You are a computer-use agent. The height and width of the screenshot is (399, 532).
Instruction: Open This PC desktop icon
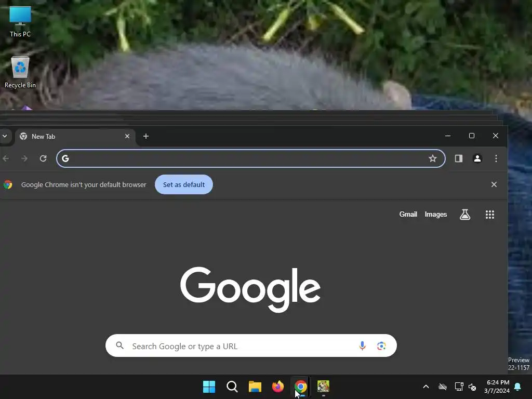pos(20,21)
